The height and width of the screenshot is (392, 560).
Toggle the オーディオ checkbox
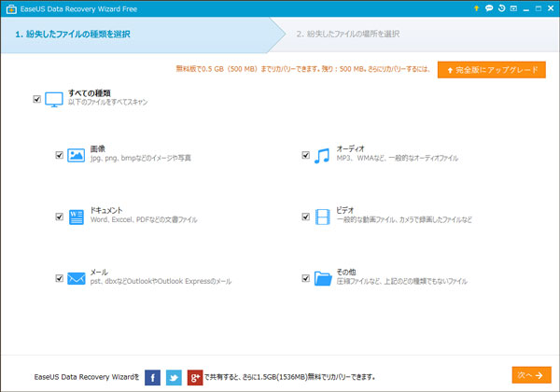click(306, 155)
